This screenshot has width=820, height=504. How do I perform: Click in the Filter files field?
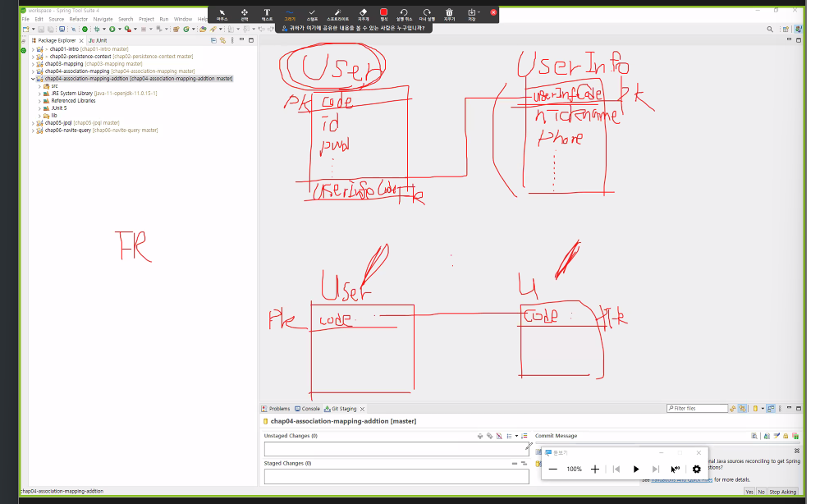coord(697,408)
